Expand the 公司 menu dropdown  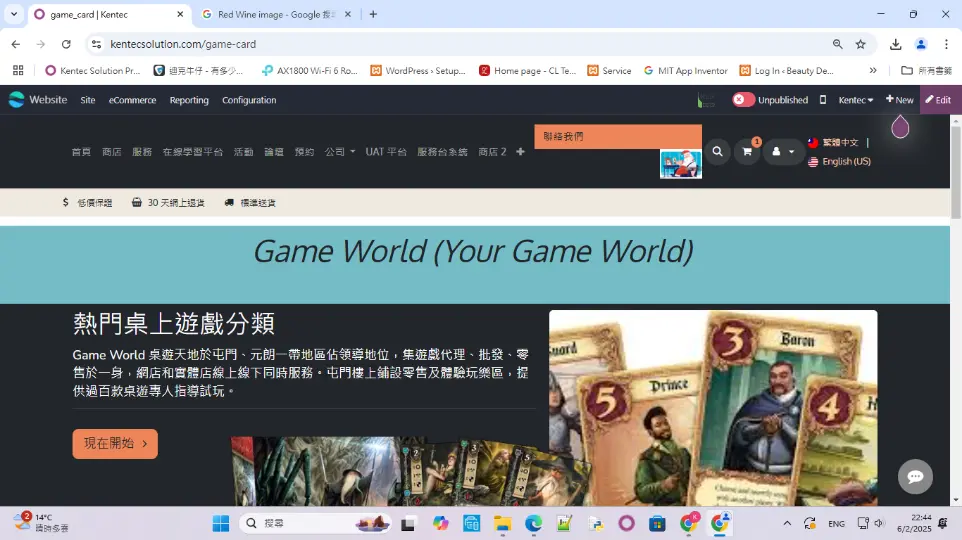tap(340, 152)
